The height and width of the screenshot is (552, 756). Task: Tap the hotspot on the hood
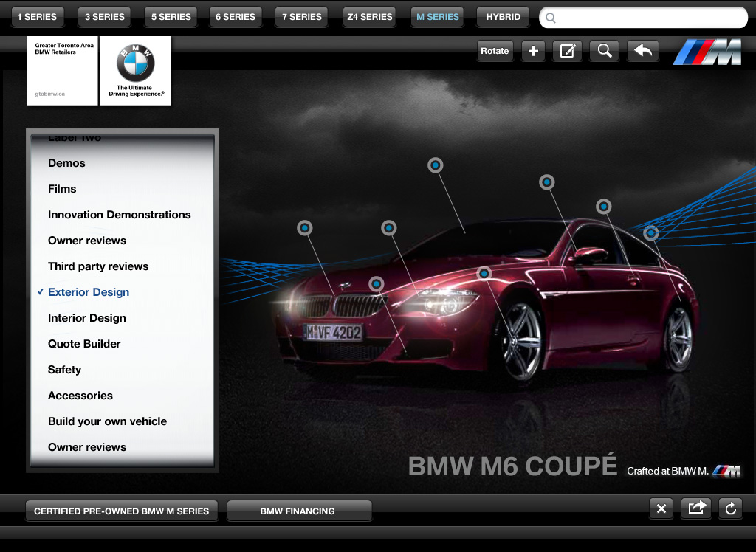388,227
